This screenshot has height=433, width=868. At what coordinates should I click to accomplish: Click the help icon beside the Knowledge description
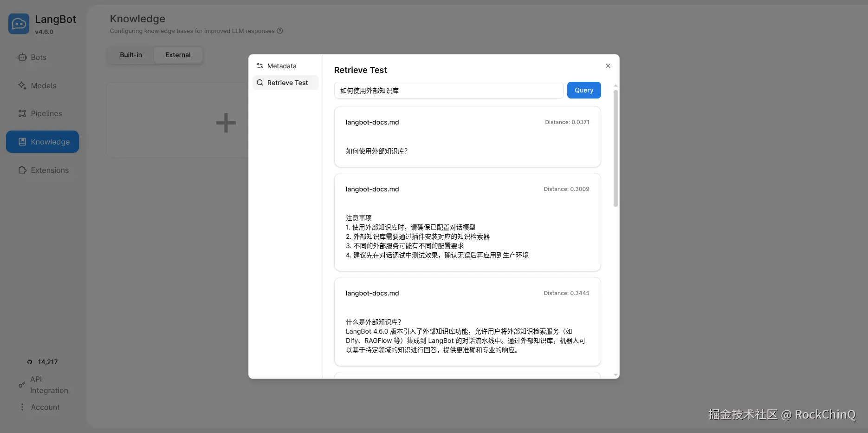[280, 31]
